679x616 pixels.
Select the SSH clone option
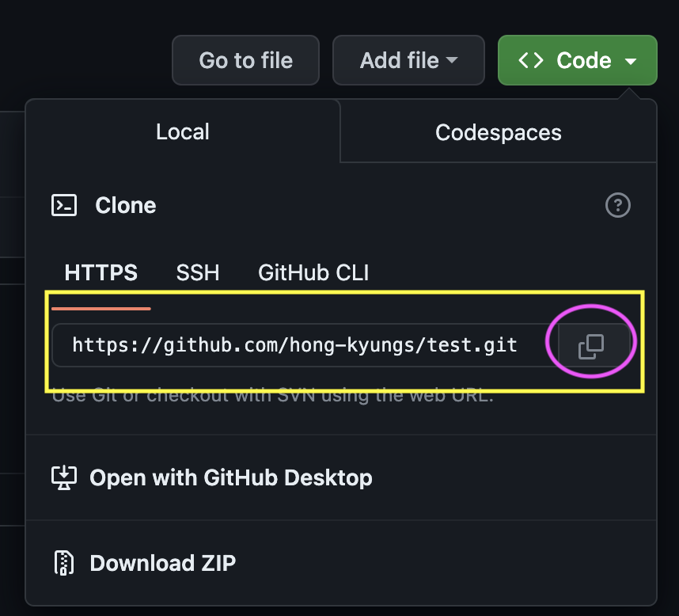point(198,273)
